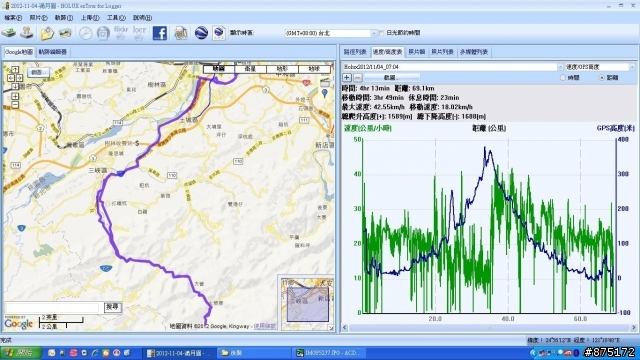Select the 時間 radio button
Viewport: 640px width, 360px height.
563,78
